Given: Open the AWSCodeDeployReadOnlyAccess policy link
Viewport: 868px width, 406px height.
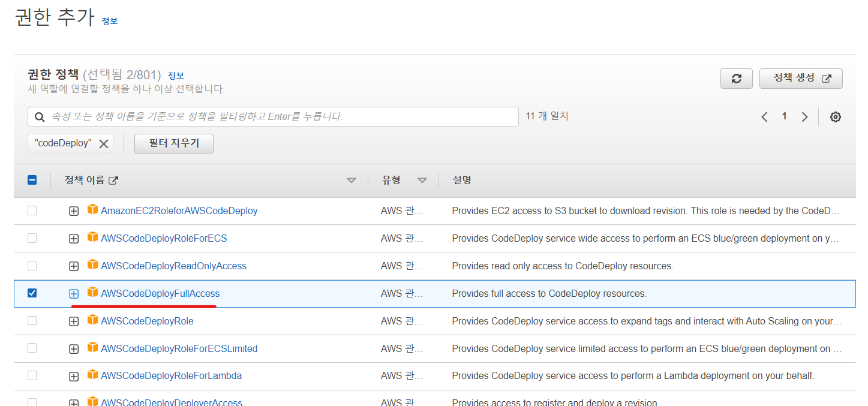Looking at the screenshot, I should [x=173, y=266].
